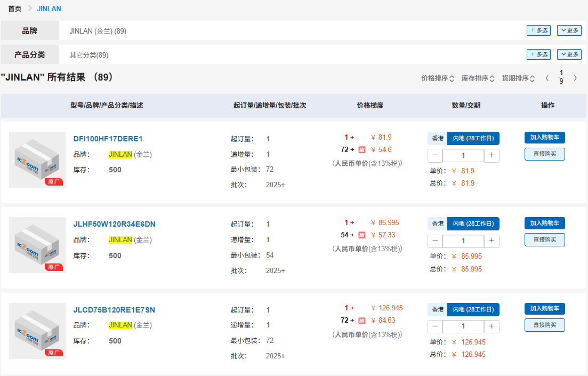Select 内地 (28工作日) tab for JLCD75B120RE1E7SN
The height and width of the screenshot is (376, 588).
(473, 309)
